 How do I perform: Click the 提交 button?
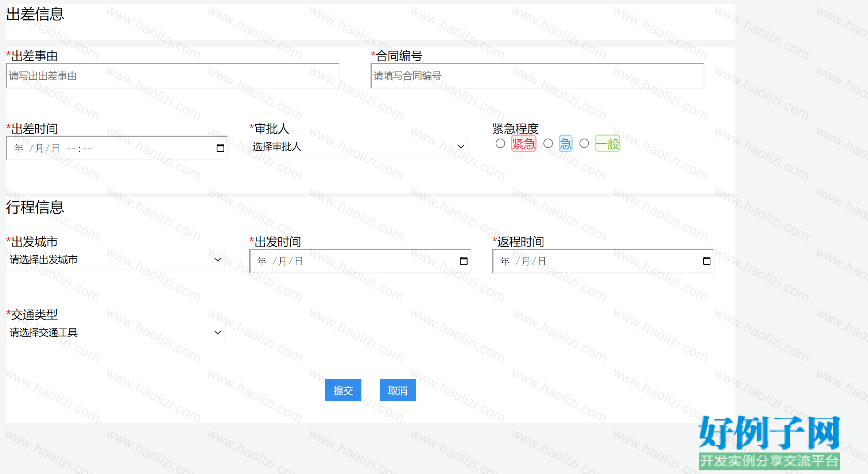343,391
